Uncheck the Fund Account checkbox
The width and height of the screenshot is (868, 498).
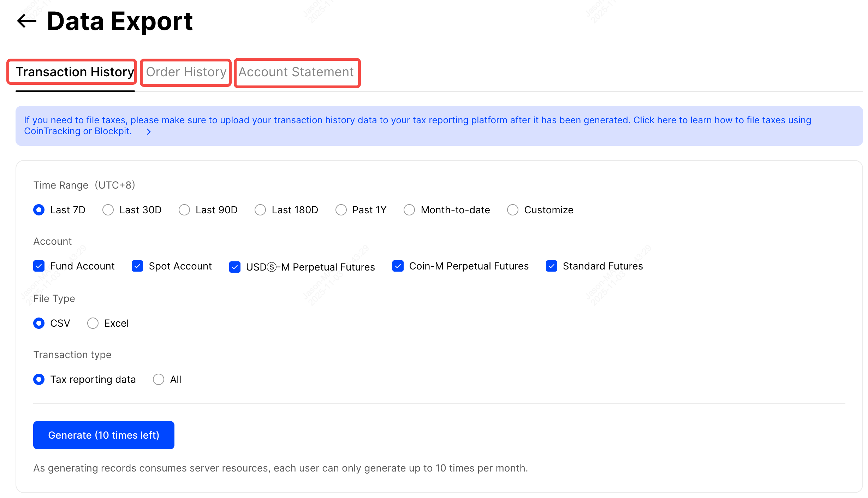click(x=39, y=266)
